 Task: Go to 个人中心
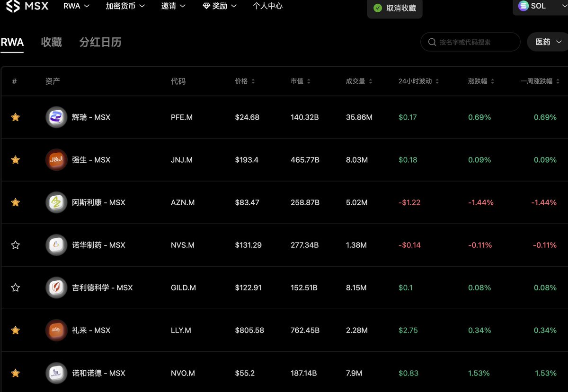tap(268, 6)
